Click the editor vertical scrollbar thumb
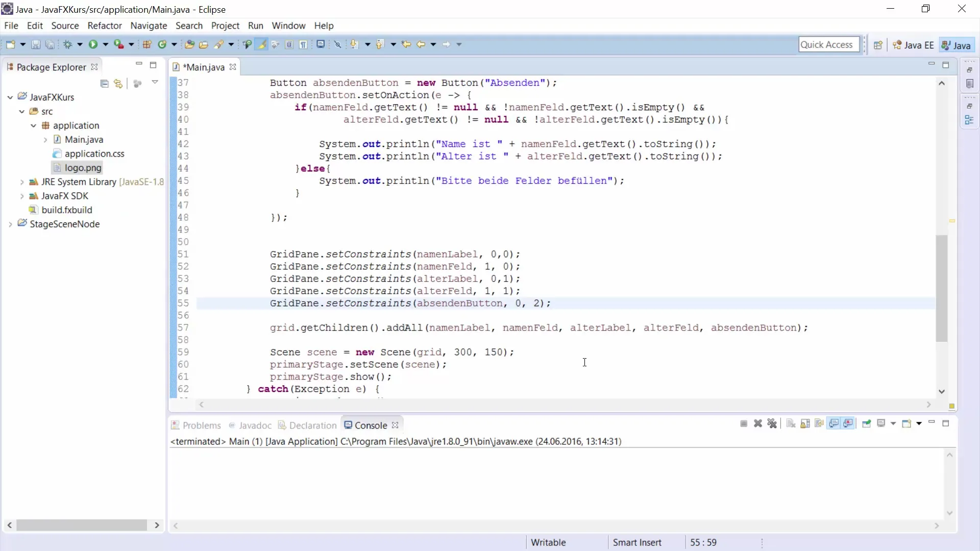The width and height of the screenshot is (980, 551). [x=942, y=288]
